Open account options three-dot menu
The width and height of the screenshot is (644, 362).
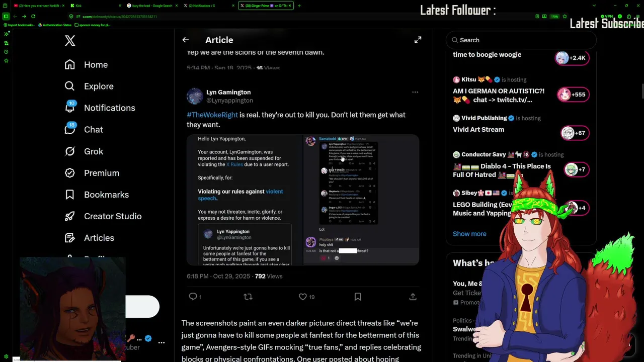tap(162, 342)
